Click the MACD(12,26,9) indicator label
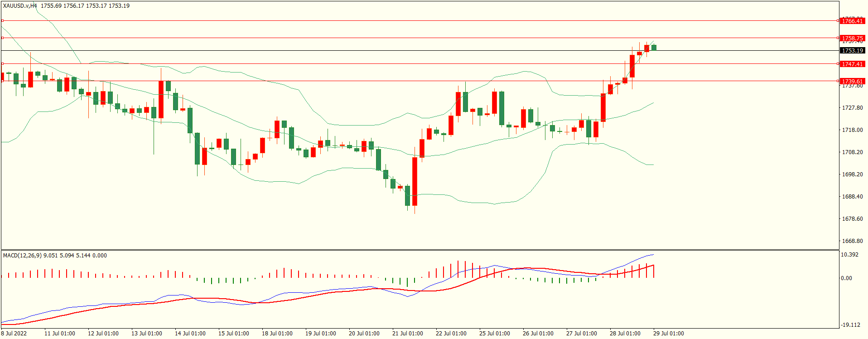Screen dimensions: 868x339 coord(22,256)
